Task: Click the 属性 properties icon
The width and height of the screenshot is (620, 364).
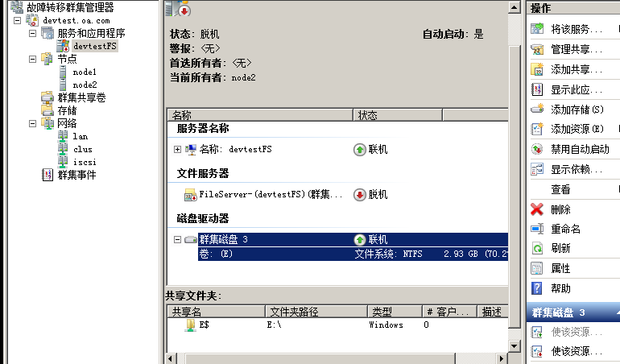Action: click(x=537, y=268)
